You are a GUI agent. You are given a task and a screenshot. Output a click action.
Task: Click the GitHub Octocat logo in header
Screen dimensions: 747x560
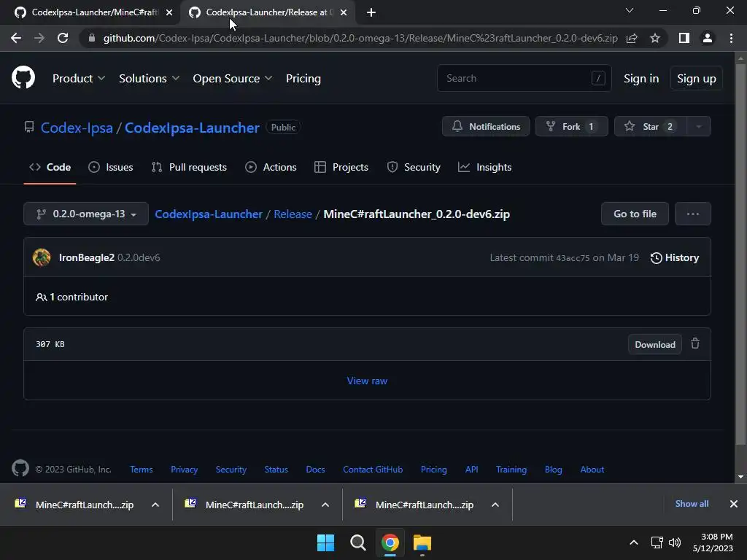tap(23, 78)
